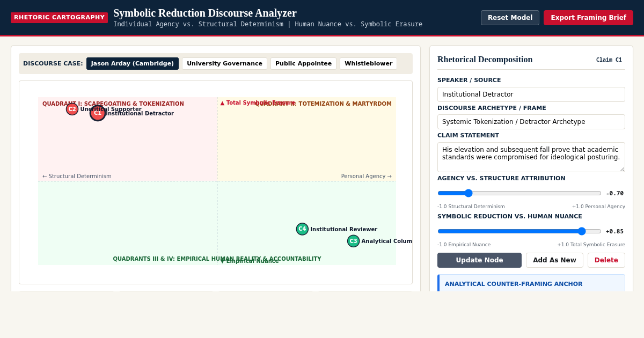Click the Claim C1 label

(x=609, y=60)
